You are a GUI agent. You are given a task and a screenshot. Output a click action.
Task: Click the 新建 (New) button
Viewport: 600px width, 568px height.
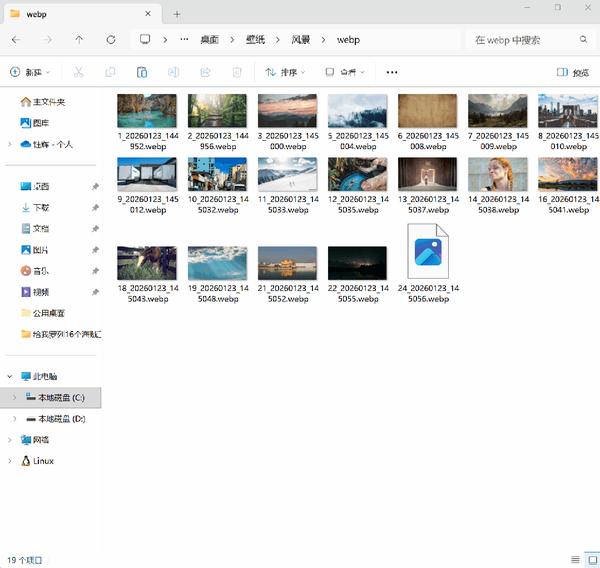pyautogui.click(x=30, y=72)
